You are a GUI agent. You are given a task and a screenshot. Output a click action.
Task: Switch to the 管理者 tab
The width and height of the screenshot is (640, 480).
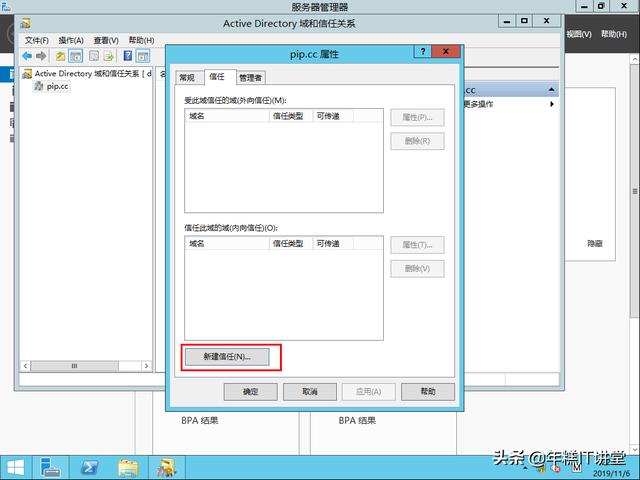250,78
